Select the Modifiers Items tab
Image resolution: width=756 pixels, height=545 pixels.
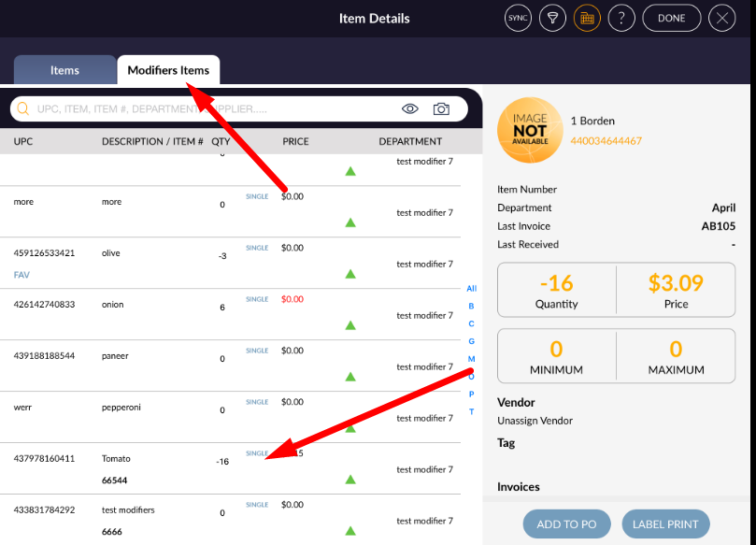(168, 70)
